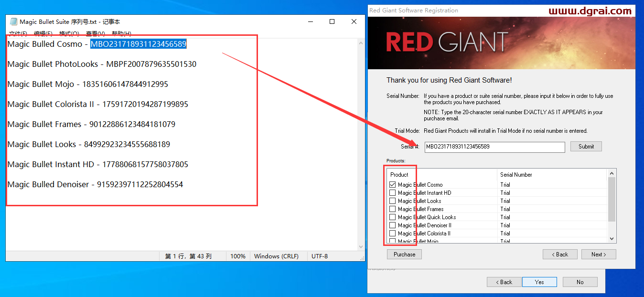The width and height of the screenshot is (644, 297).
Task: Check the Magic Bullet Denoiser II product
Action: (x=393, y=225)
